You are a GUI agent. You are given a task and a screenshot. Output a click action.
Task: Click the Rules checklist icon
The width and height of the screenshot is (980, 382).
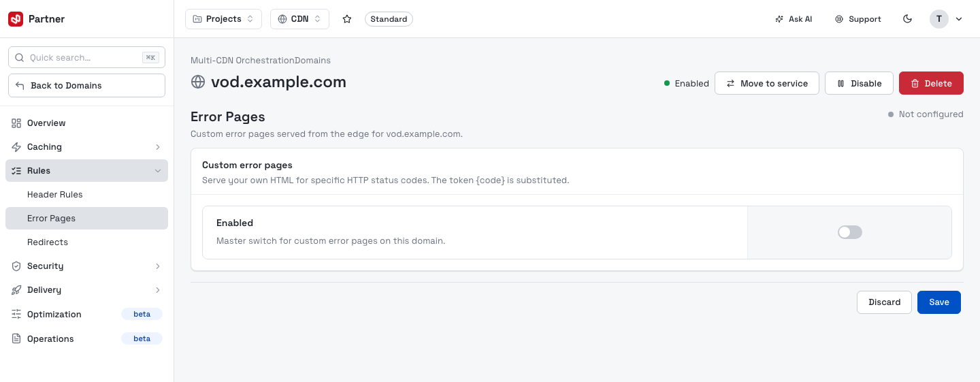(16, 171)
